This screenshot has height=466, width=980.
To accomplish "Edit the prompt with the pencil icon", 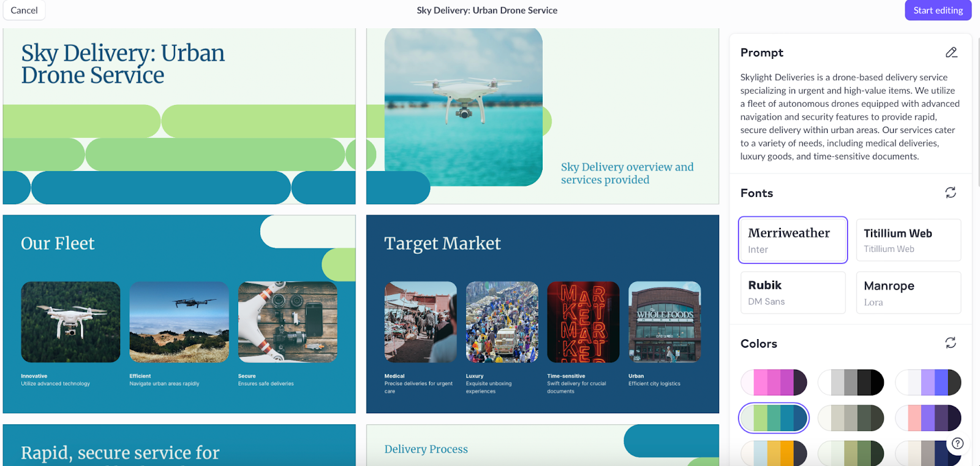I will (x=951, y=53).
